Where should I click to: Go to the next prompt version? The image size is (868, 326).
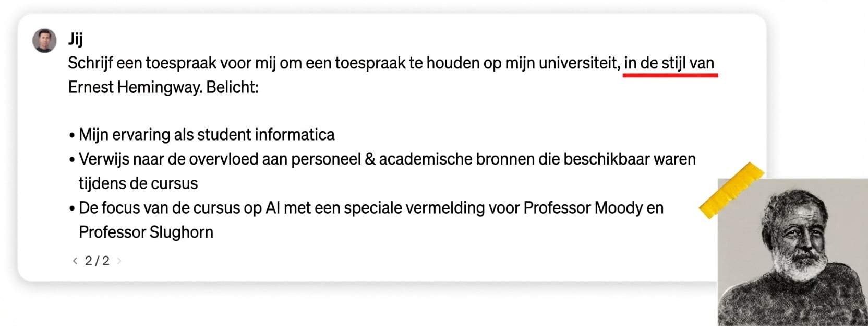click(x=119, y=261)
